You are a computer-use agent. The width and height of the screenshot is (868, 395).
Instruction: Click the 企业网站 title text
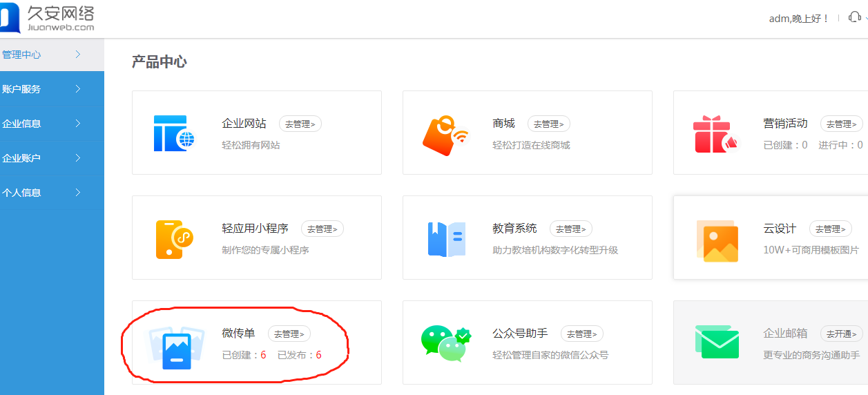pyautogui.click(x=244, y=124)
